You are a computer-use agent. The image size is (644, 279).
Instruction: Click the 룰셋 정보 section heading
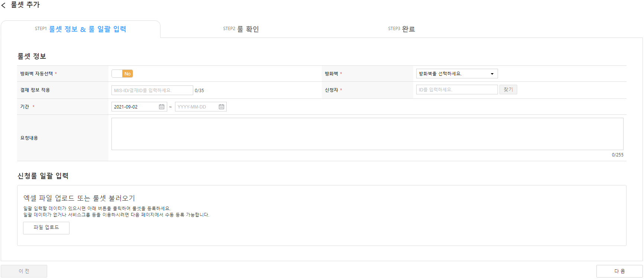tap(32, 56)
